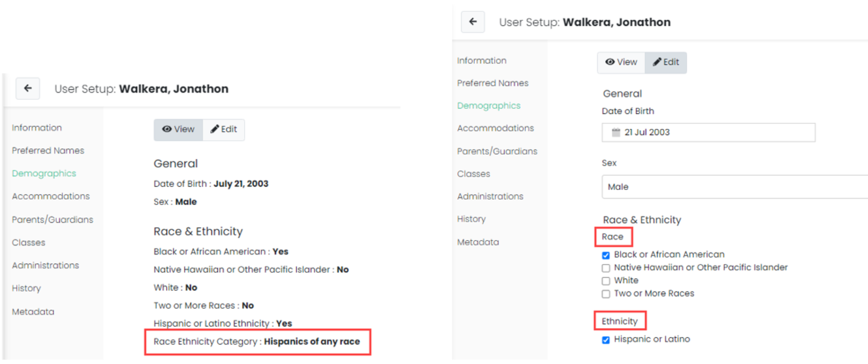Open Information section in left sidebar
Image resolution: width=868 pixels, height=364 pixels.
(x=37, y=128)
